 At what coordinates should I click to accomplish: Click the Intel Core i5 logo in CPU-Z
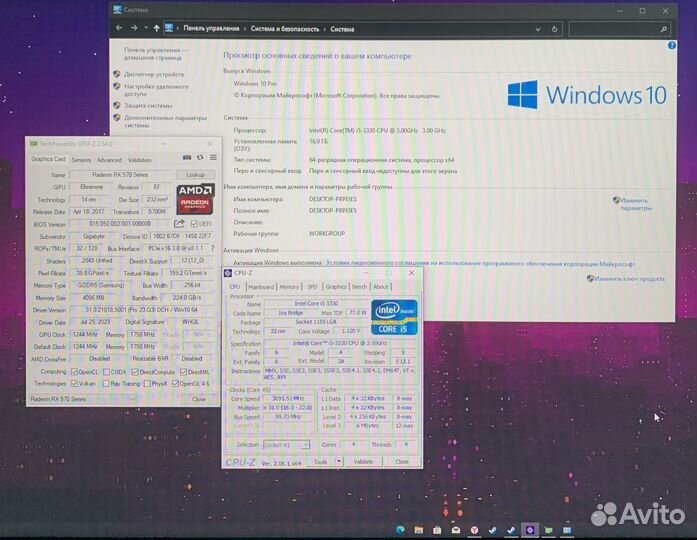click(x=394, y=317)
